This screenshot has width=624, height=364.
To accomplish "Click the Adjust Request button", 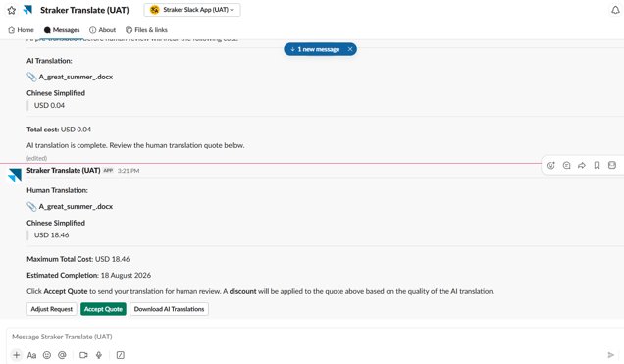I will (x=52, y=309).
